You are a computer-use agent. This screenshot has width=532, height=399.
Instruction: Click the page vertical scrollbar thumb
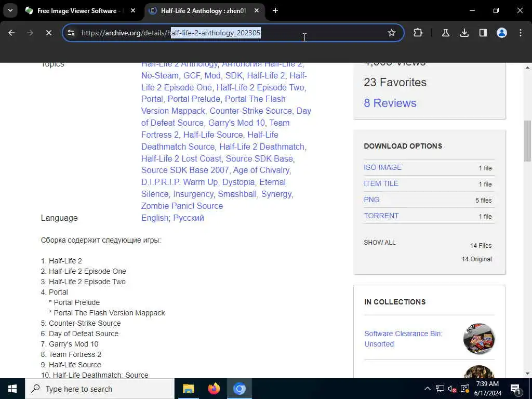coord(527,141)
